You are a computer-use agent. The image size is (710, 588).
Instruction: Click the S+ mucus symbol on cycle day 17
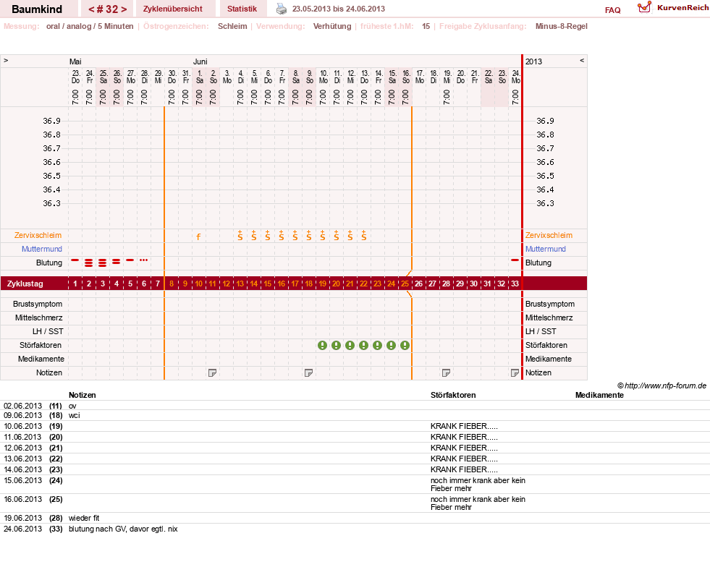click(295, 235)
